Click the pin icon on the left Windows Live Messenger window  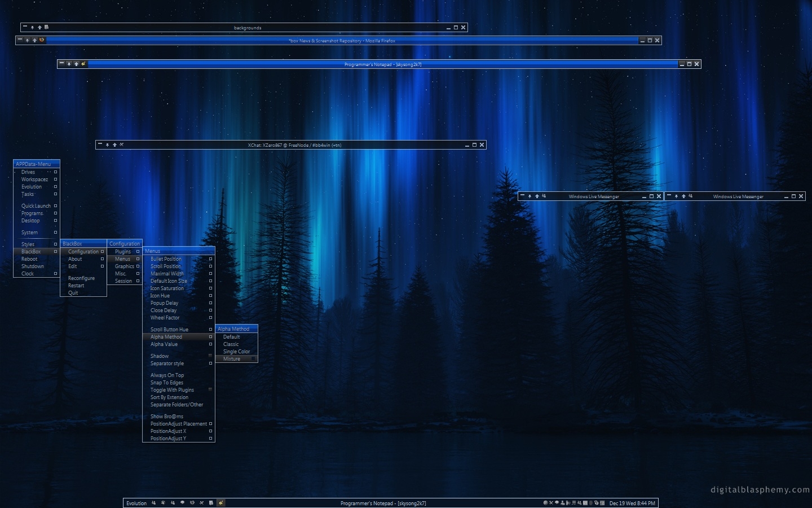pyautogui.click(x=529, y=196)
